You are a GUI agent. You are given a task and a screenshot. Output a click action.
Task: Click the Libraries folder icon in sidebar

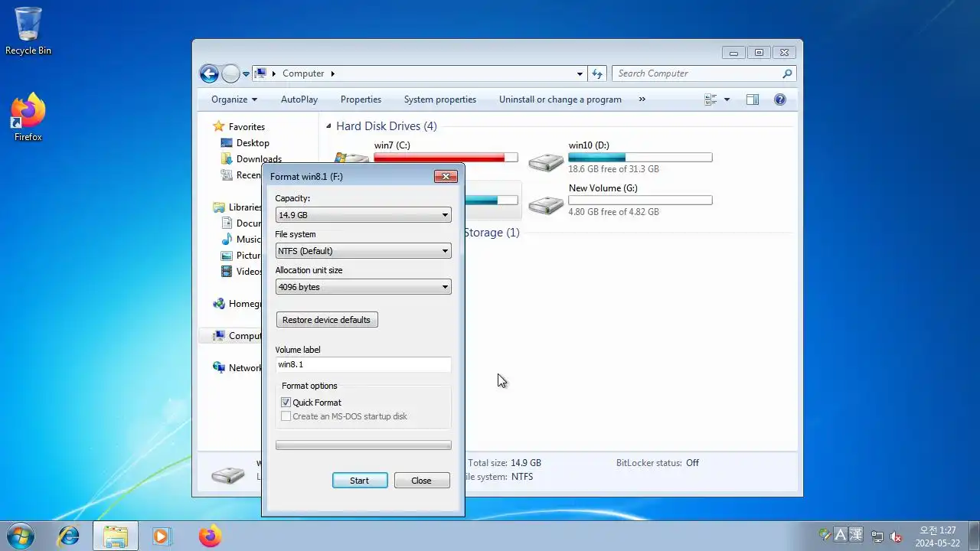219,207
